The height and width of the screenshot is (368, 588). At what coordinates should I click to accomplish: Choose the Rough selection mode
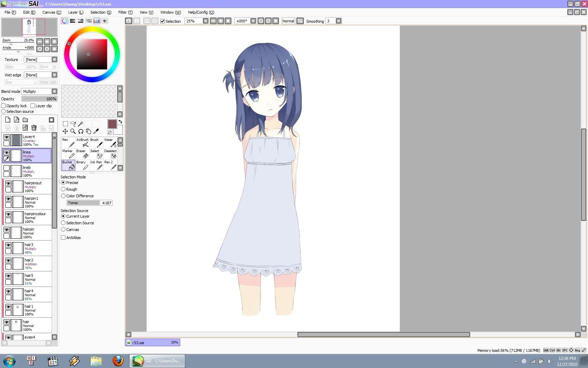point(63,189)
